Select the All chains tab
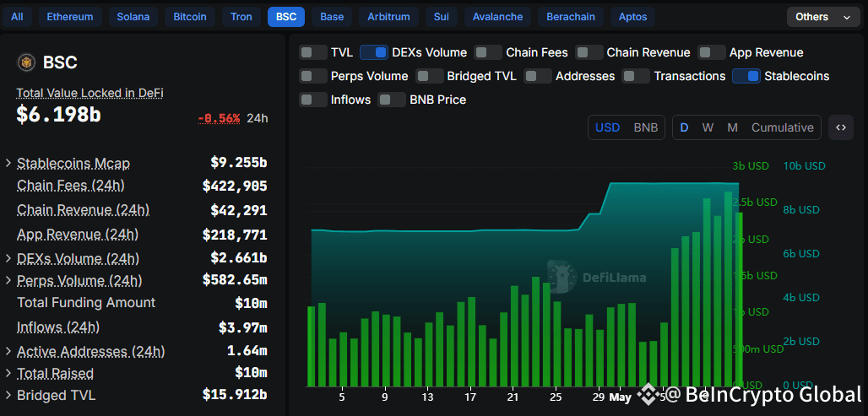The image size is (868, 416). (17, 17)
